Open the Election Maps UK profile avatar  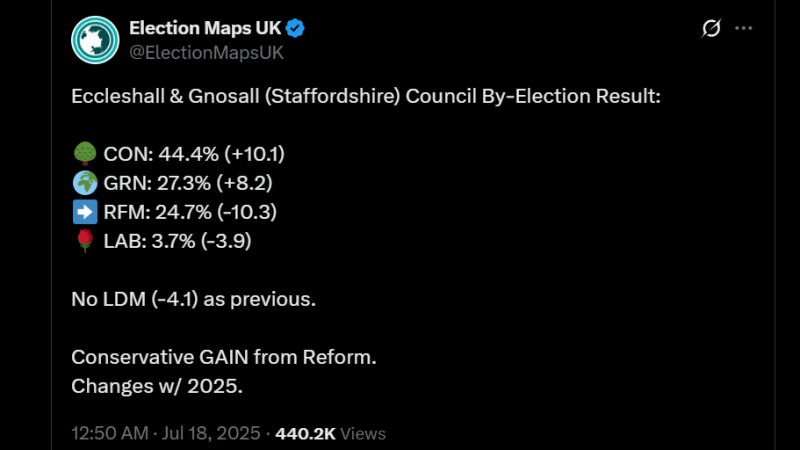[x=96, y=40]
